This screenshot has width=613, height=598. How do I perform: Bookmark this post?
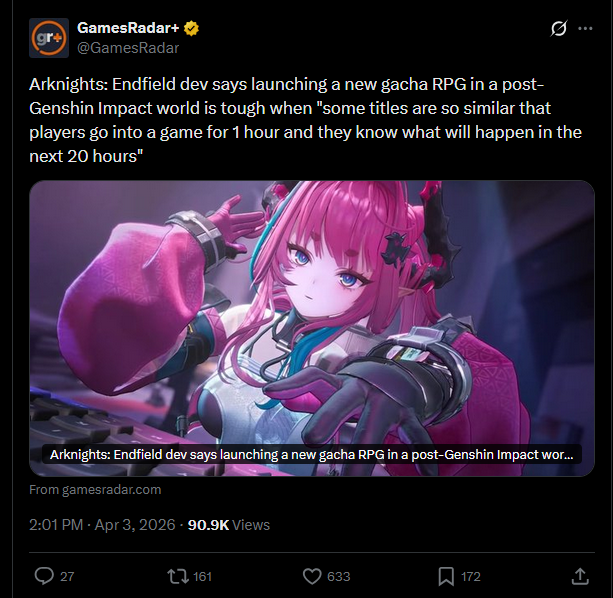tap(446, 577)
